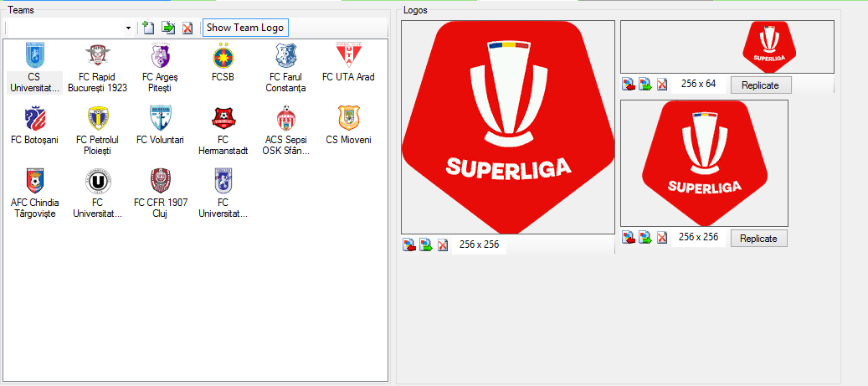Click the 256 x 256 label under the large logo
Image resolution: width=868 pixels, height=386 pixels.
[479, 244]
